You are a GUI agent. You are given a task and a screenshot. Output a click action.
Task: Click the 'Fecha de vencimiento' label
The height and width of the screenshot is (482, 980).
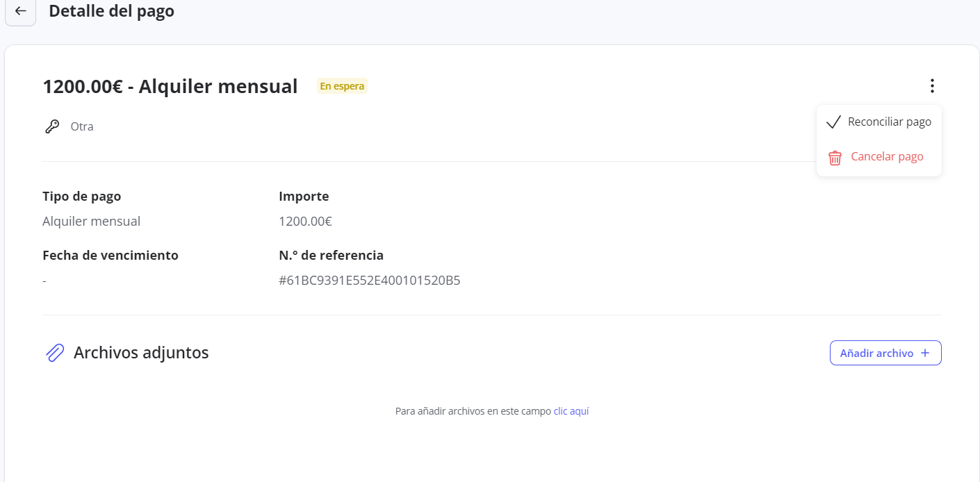tap(111, 255)
